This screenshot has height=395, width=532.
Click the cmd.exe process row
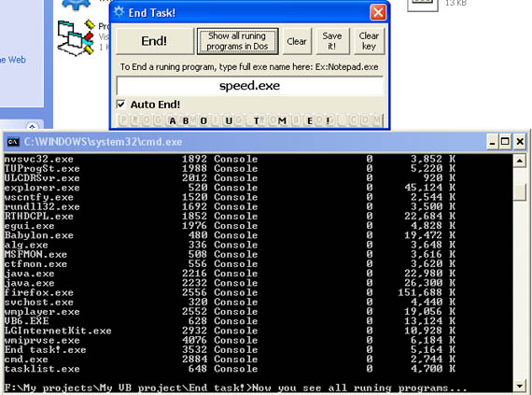pyautogui.click(x=230, y=359)
